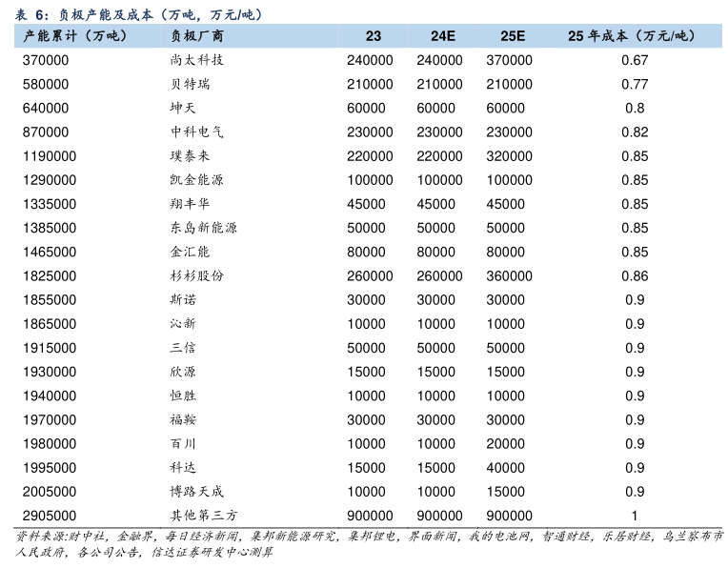The height and width of the screenshot is (568, 728).
Task: Select the cell 坤天
Action: (x=183, y=108)
